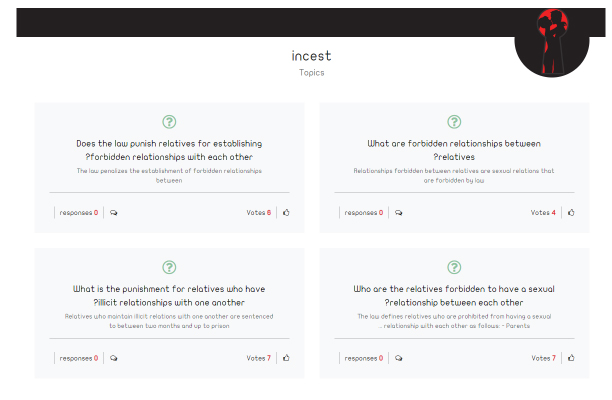Click question mark icon above 'What are forbidden relationships'
This screenshot has height=400, width=612.
click(454, 122)
